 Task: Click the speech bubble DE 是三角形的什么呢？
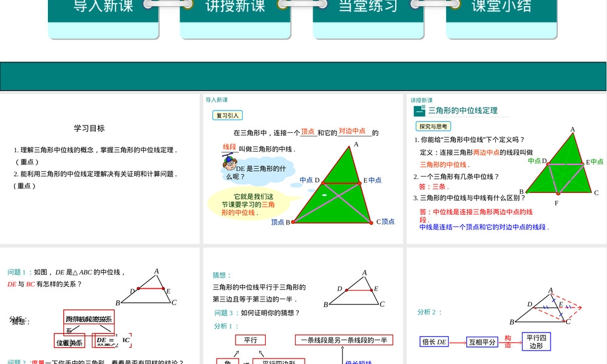[x=259, y=172]
